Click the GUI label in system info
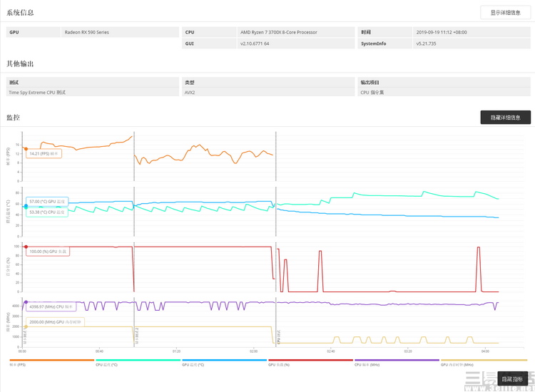 click(209, 43)
